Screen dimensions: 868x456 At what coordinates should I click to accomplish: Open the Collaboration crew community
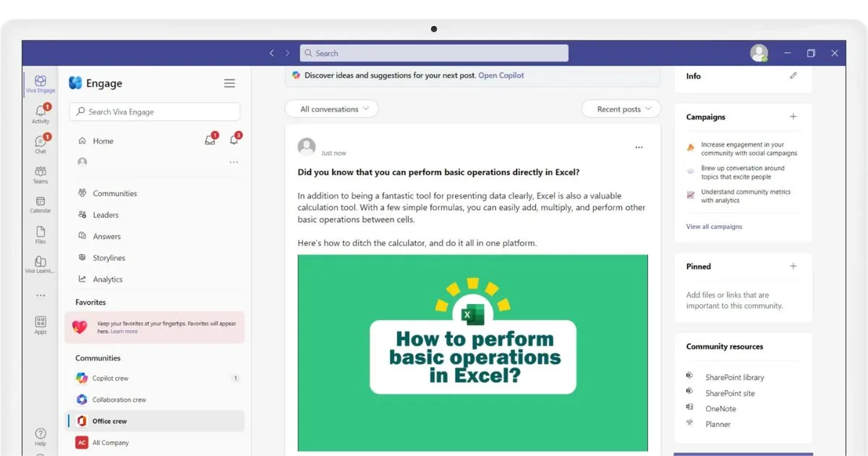click(155, 400)
